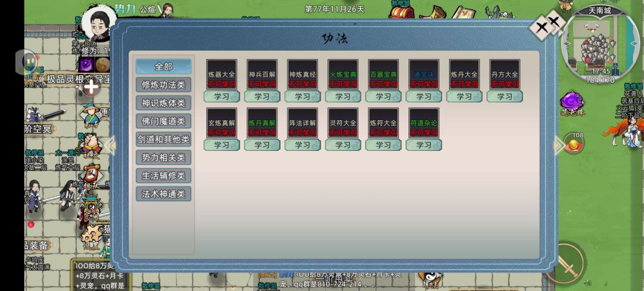Viewport: 644px width, 291px height.
Task: Tap the purple swirl buff icon
Action: click(x=86, y=64)
